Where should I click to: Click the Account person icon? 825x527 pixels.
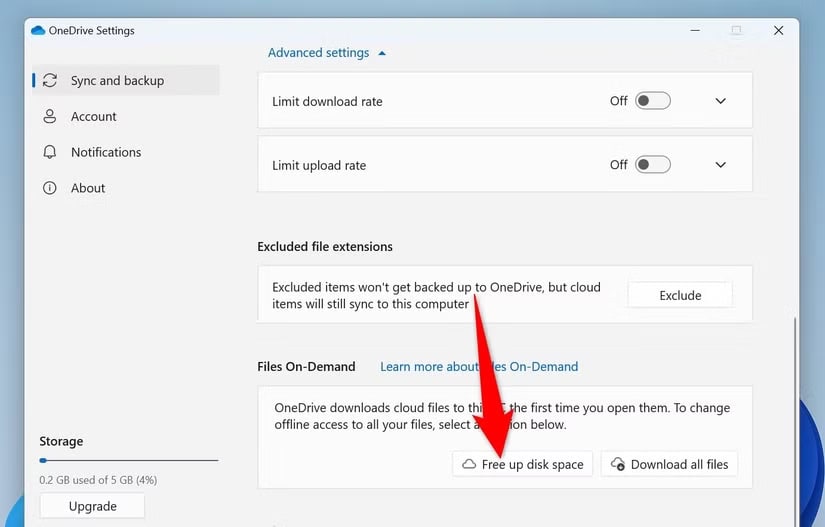coord(50,117)
